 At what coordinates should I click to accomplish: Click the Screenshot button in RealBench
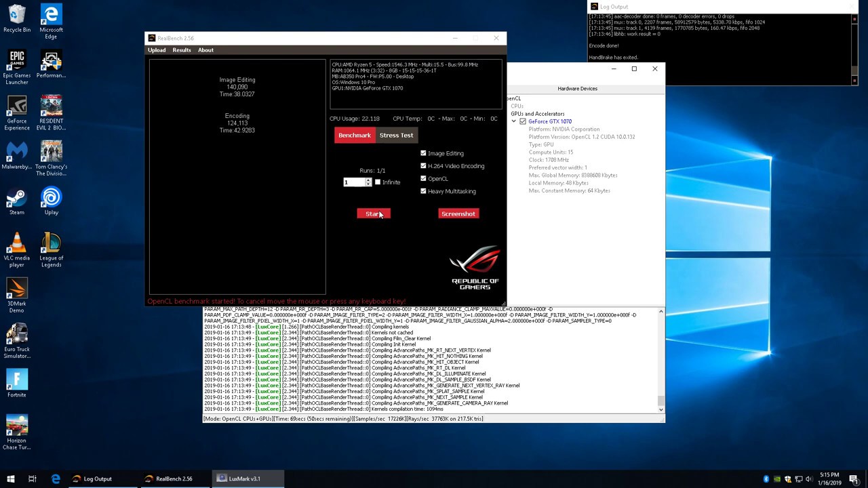(458, 213)
